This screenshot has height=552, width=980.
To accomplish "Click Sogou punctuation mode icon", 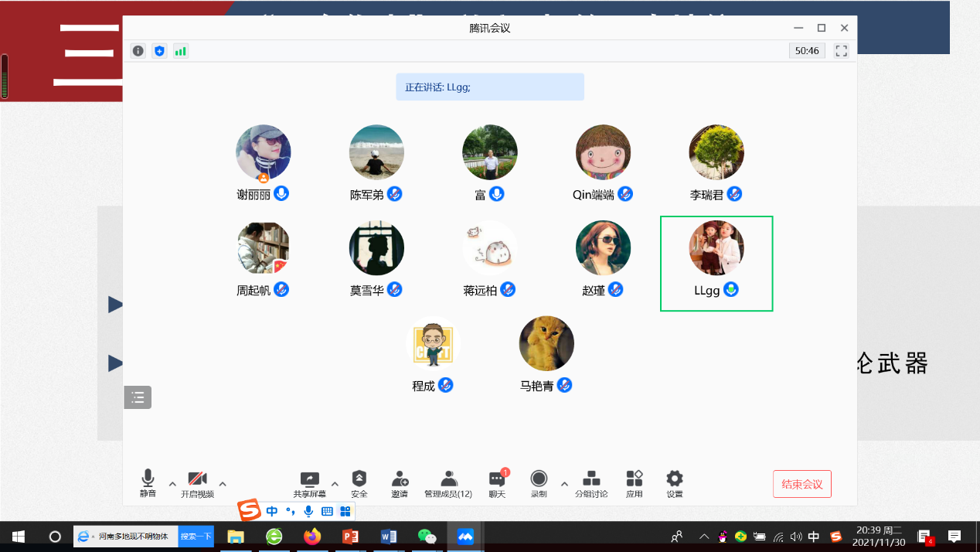I will click(291, 511).
